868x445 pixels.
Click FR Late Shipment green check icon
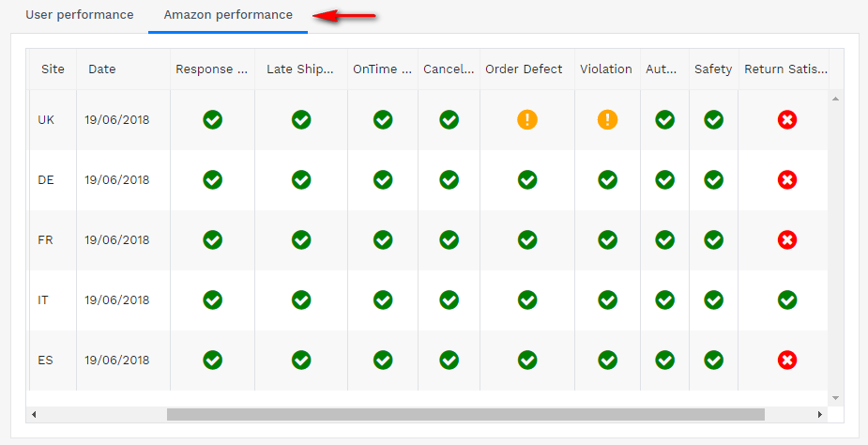click(300, 239)
